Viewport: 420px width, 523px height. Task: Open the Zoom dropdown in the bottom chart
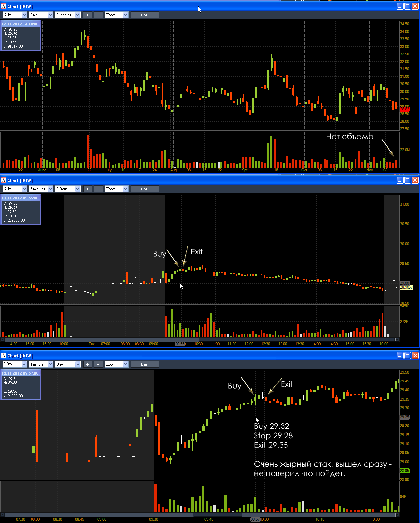[x=116, y=364]
